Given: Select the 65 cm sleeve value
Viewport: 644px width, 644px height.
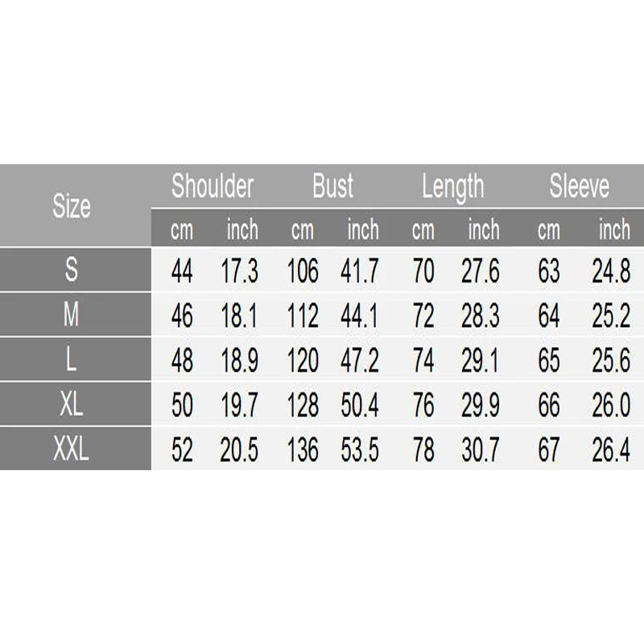Looking at the screenshot, I should [548, 361].
